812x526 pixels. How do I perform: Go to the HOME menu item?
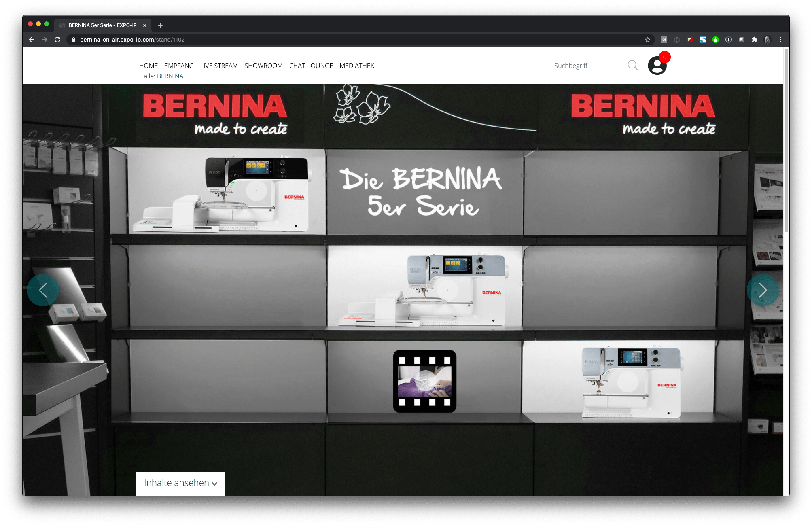pyautogui.click(x=148, y=66)
